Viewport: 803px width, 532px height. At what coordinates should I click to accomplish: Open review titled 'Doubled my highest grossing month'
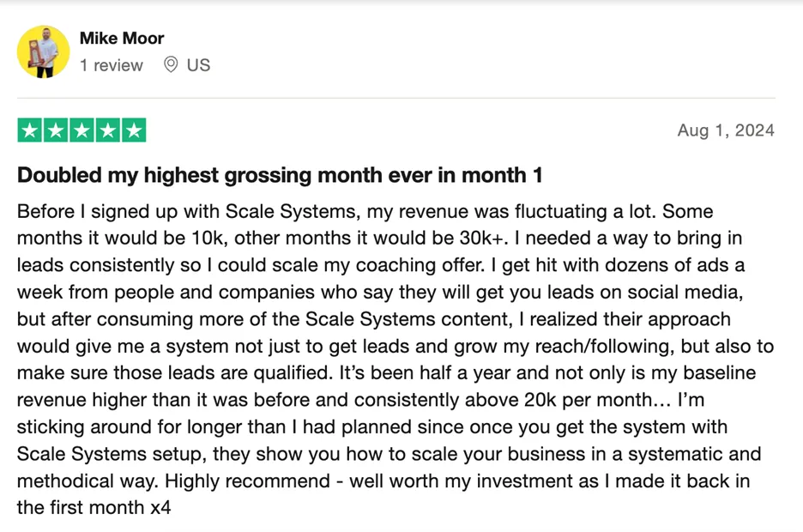(280, 175)
